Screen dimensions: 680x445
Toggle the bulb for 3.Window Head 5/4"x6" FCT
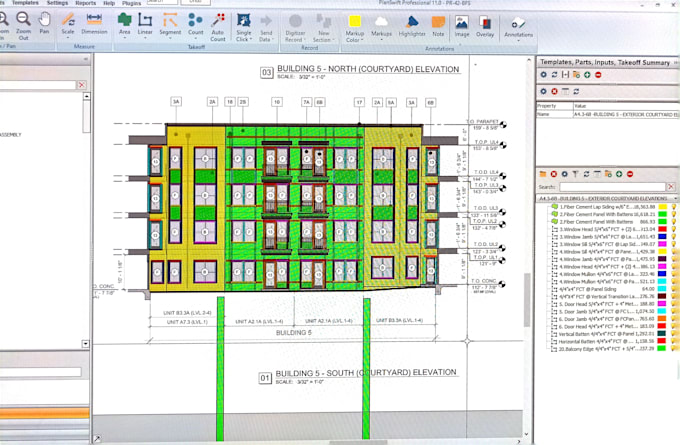tap(674, 229)
